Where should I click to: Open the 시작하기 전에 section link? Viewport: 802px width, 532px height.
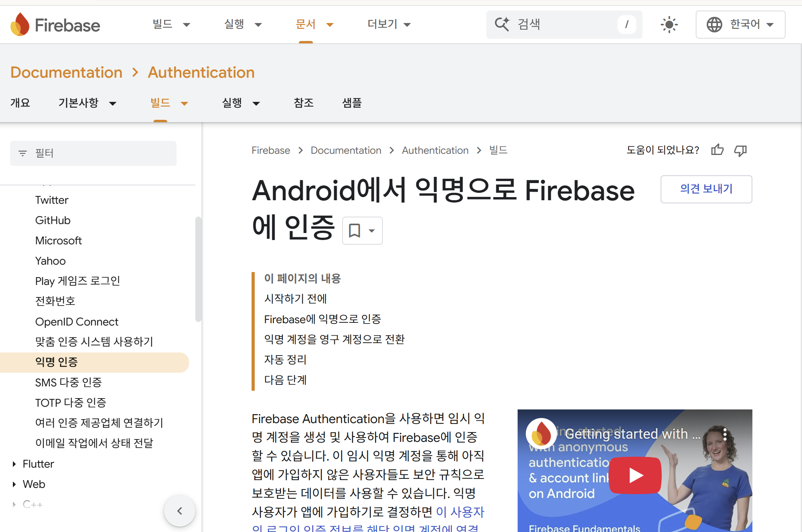pyautogui.click(x=295, y=299)
